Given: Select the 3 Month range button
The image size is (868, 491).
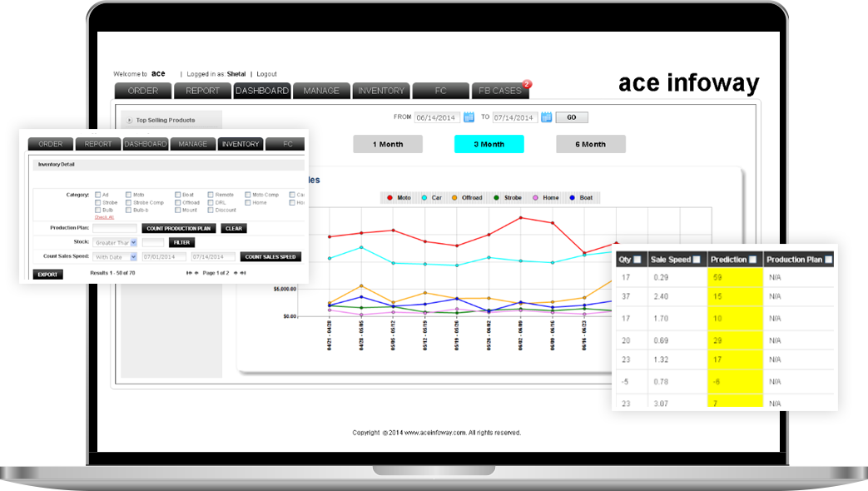Looking at the screenshot, I should [489, 144].
